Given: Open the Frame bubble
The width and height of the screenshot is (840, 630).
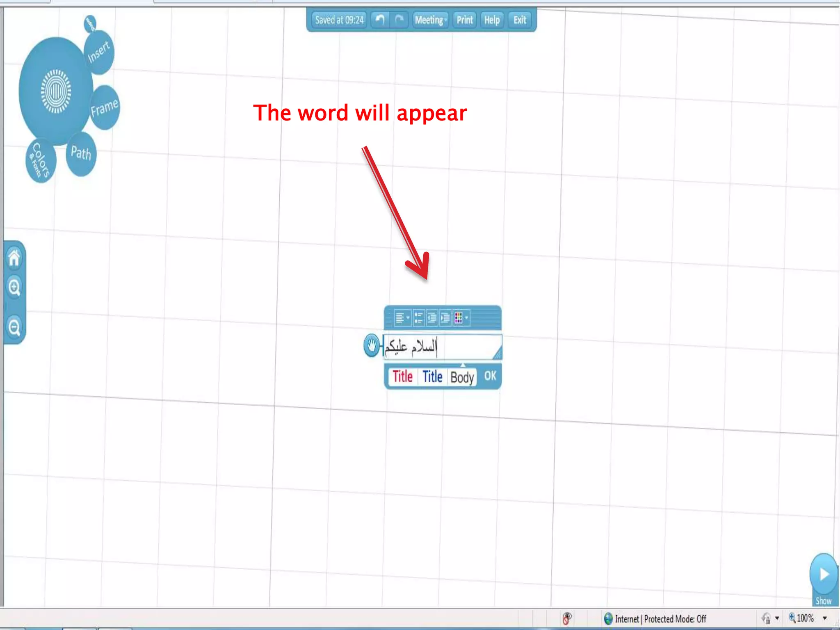Looking at the screenshot, I should click(105, 107).
